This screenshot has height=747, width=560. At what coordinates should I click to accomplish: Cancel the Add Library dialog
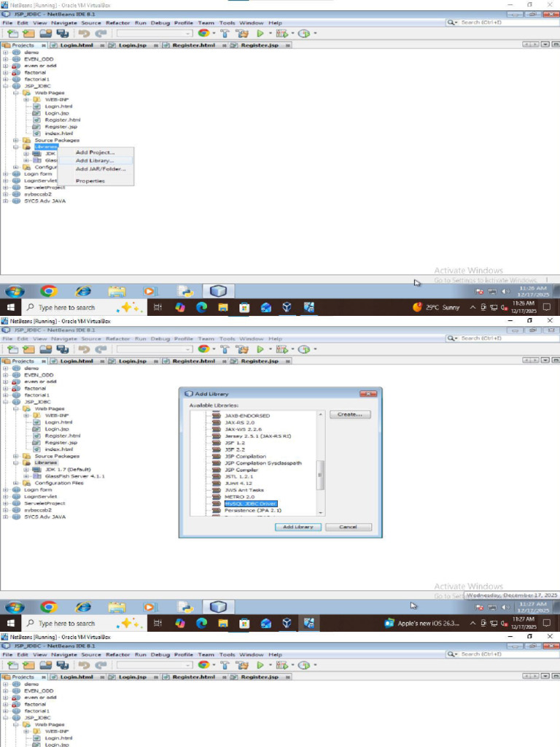click(x=348, y=527)
